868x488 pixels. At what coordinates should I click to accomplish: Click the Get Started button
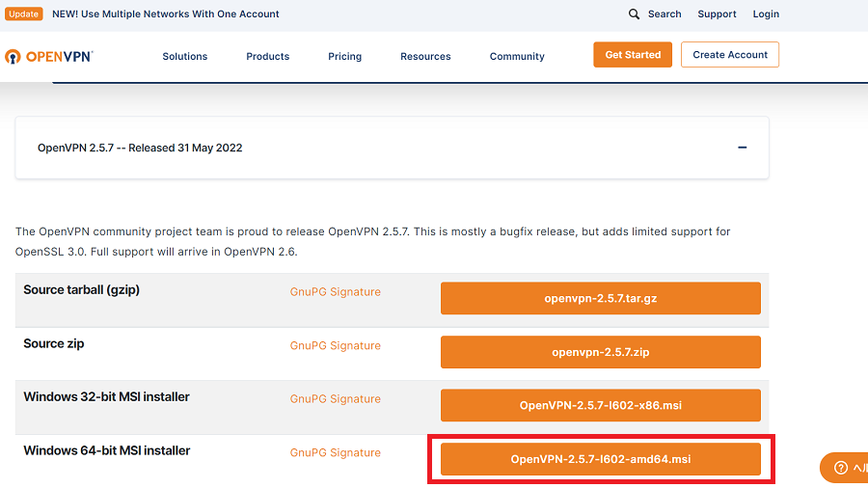click(x=633, y=55)
